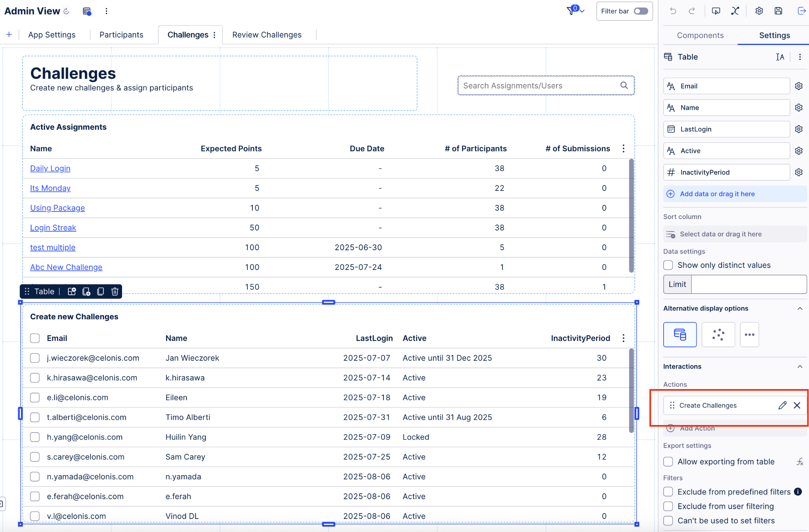Click the exit editor icon

(801, 11)
